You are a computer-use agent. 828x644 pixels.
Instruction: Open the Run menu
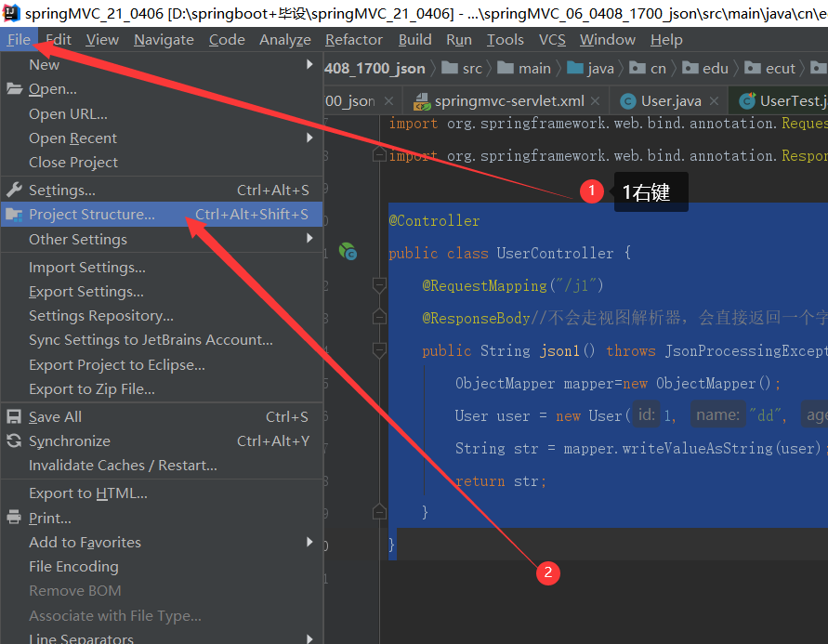pyautogui.click(x=459, y=40)
